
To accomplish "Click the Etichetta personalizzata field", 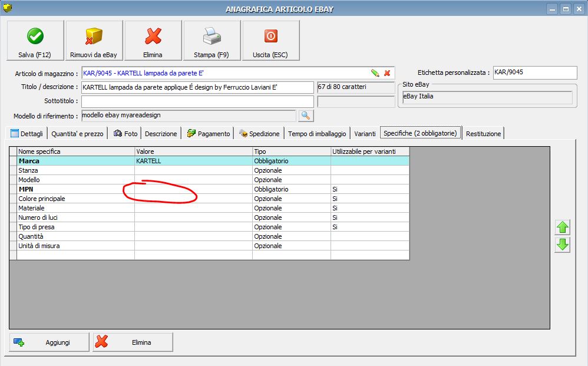I will click(x=535, y=72).
